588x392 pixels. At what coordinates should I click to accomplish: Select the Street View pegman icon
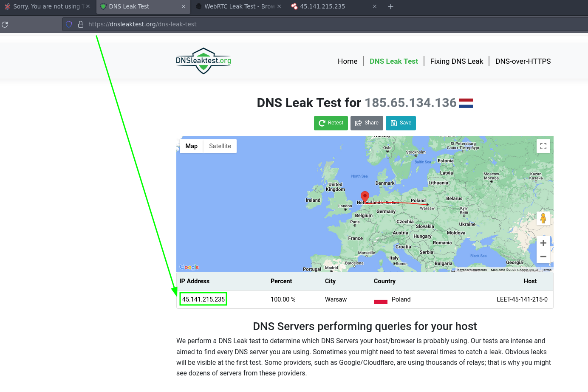543,218
